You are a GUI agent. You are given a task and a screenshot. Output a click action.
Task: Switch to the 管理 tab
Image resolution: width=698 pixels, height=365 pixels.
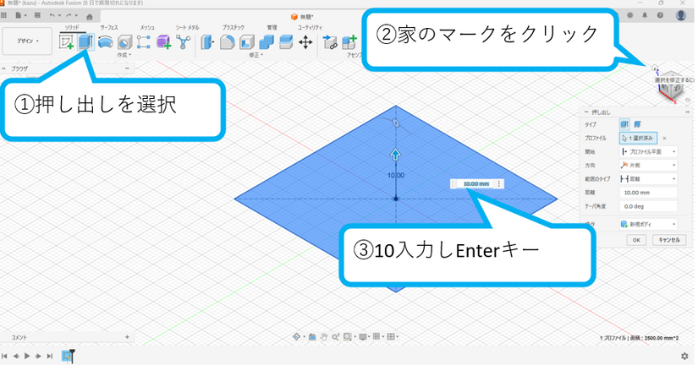tap(272, 28)
